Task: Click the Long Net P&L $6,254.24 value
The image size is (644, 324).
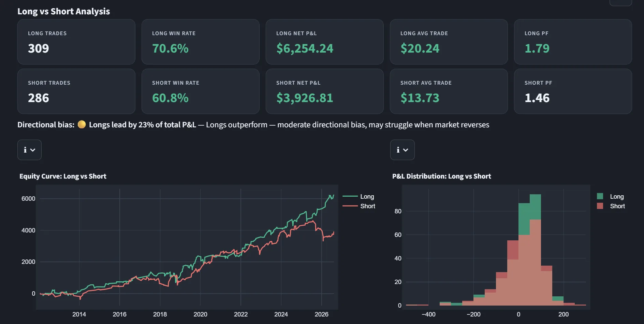Action: click(x=305, y=48)
